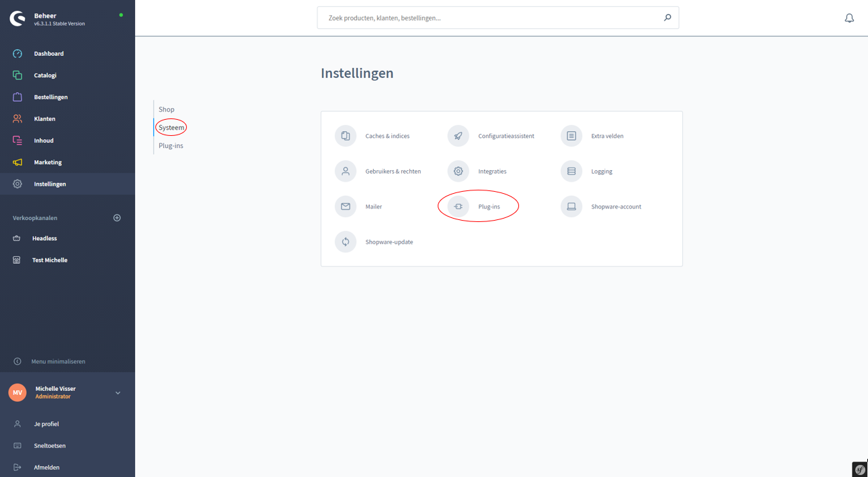
Task: Open the Test Michelle sales channel
Action: click(x=50, y=260)
